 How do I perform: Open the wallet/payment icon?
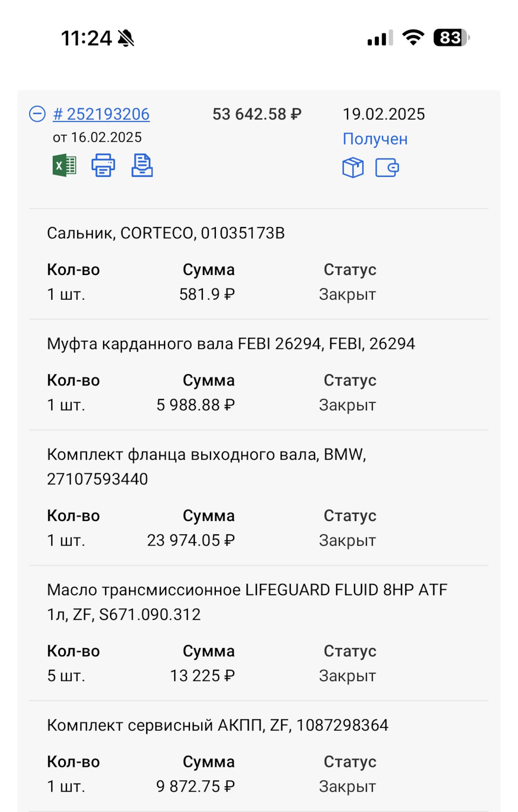pyautogui.click(x=387, y=168)
